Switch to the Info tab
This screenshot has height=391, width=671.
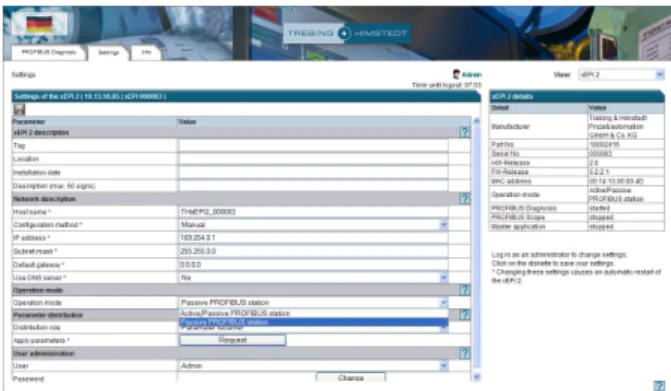pos(146,52)
